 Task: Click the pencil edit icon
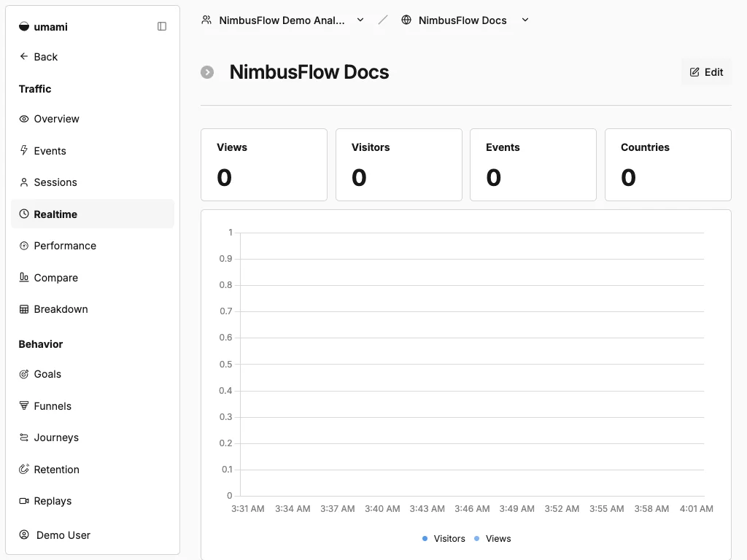[x=694, y=72]
